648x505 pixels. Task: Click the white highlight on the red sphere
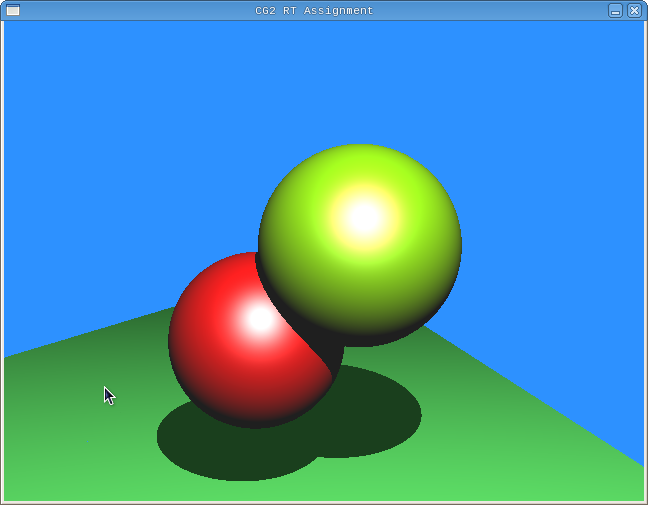(260, 319)
